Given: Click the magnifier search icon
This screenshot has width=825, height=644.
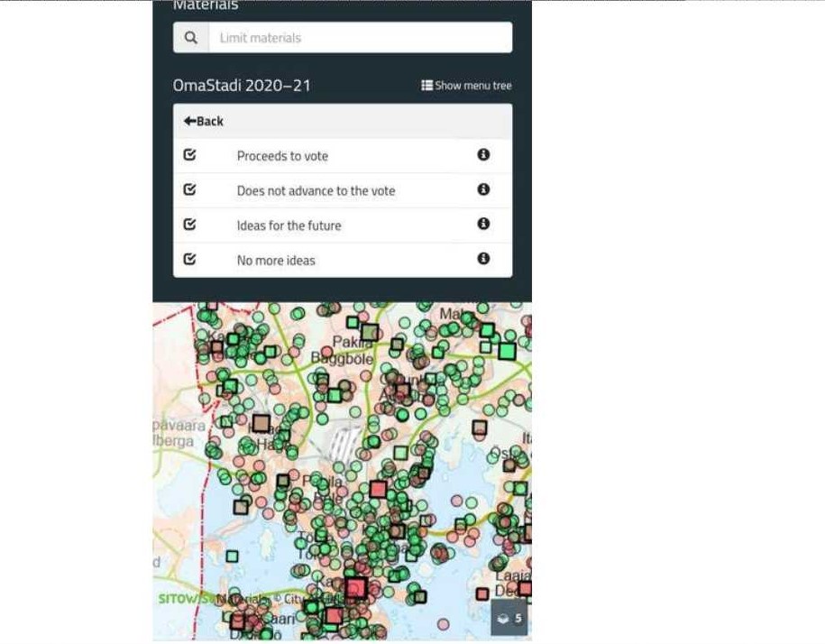Looking at the screenshot, I should point(191,38).
